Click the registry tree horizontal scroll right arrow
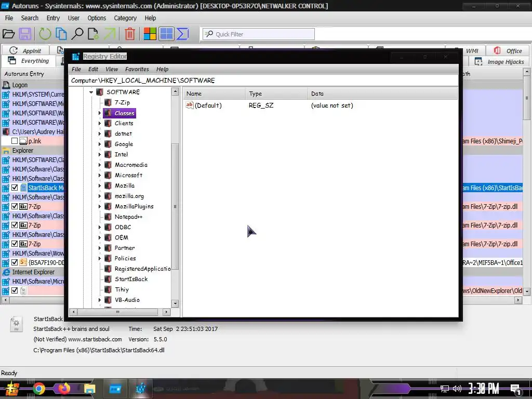The image size is (532, 399). coord(166,312)
